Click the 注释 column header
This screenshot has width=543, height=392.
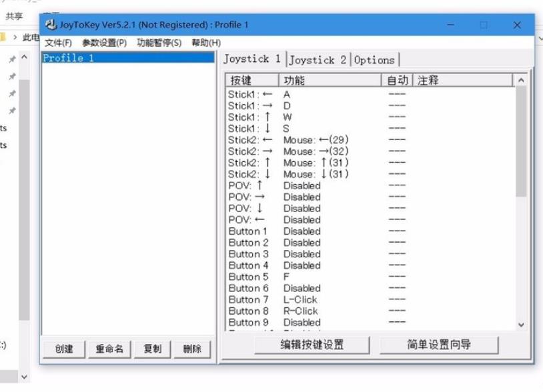463,80
